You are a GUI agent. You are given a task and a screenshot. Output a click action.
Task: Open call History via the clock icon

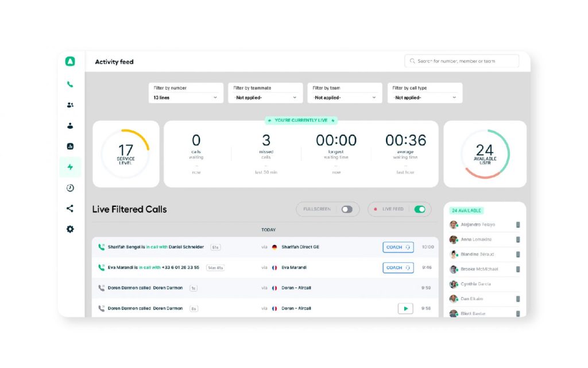pyautogui.click(x=69, y=187)
